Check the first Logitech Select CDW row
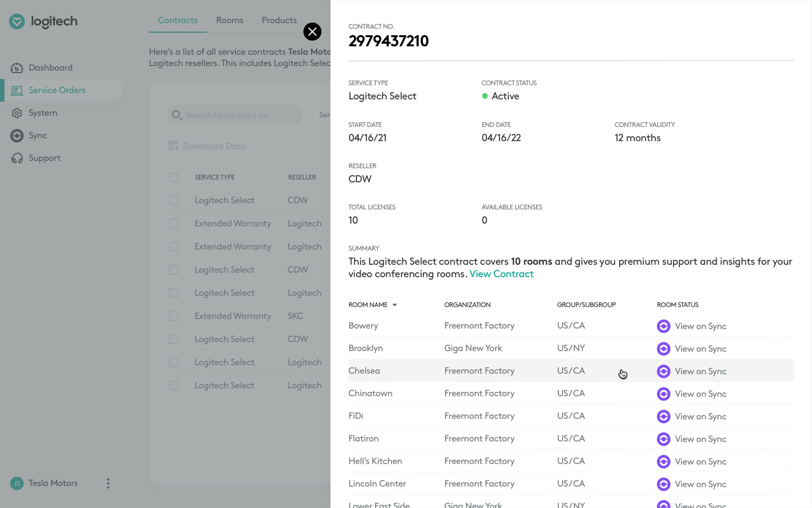This screenshot has height=508, width=812. pos(174,200)
